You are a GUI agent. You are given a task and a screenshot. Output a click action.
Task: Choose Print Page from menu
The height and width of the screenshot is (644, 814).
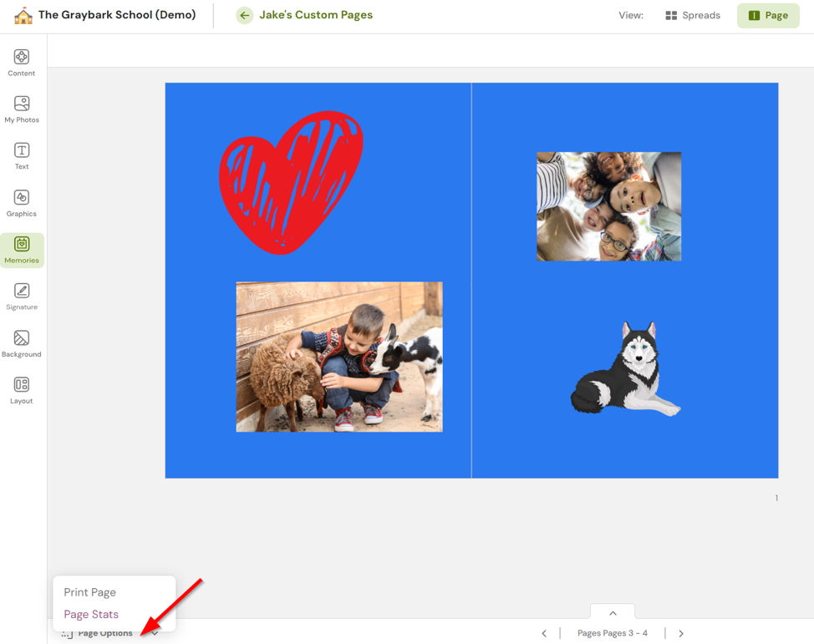90,592
